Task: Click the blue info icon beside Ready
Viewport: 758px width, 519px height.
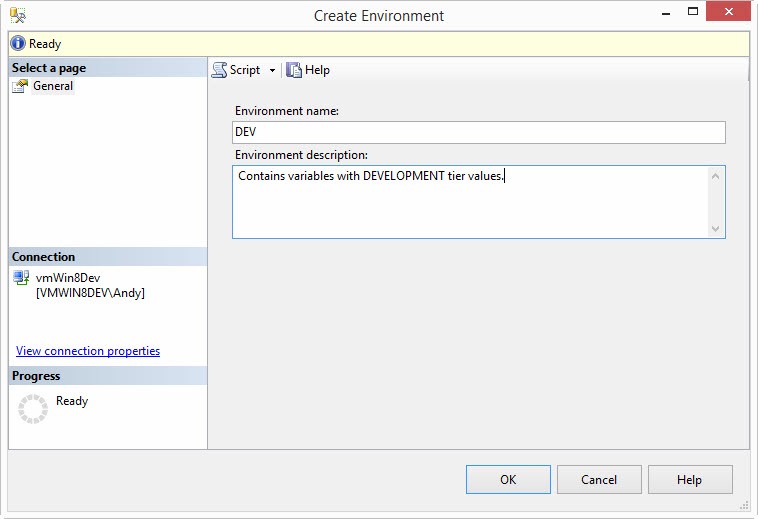Action: pyautogui.click(x=17, y=44)
